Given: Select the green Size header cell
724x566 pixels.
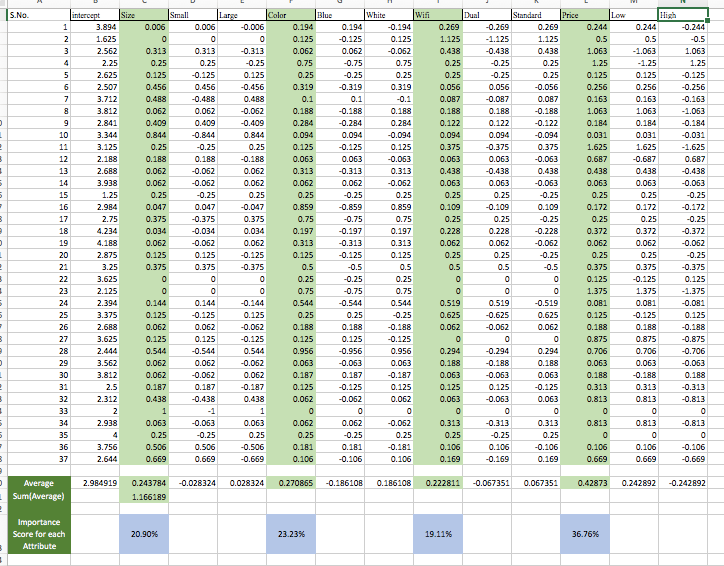Looking at the screenshot, I should click(x=144, y=15).
